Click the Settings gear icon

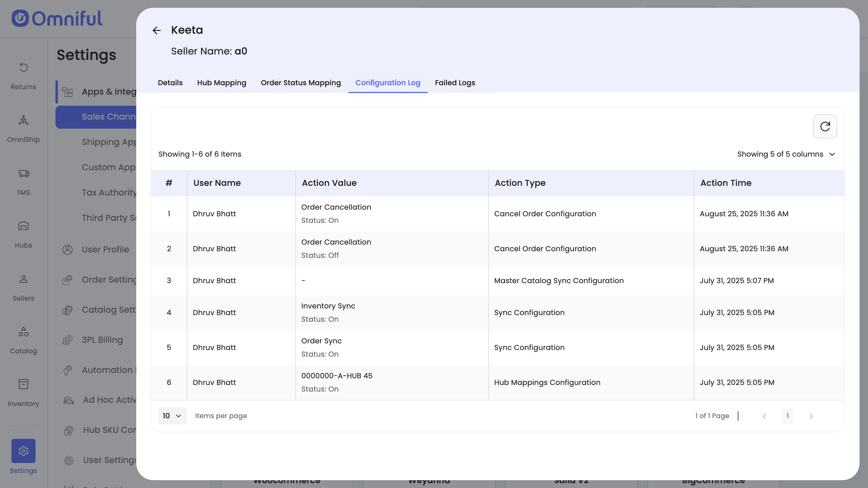point(23,451)
